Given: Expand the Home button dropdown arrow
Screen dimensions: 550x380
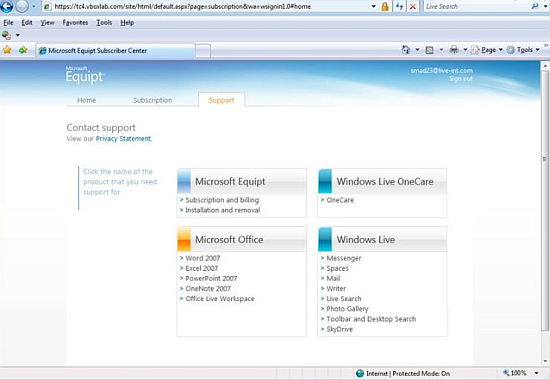Looking at the screenshot, I should click(417, 50).
